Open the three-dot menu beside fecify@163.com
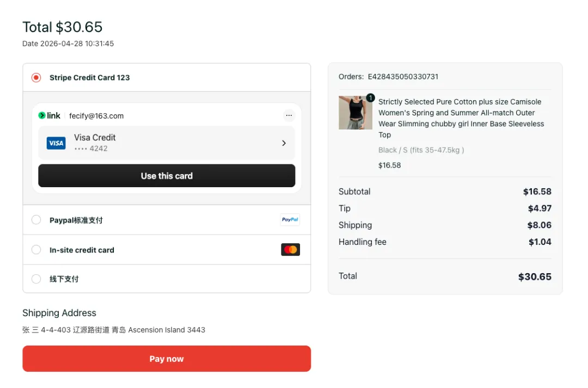Screen dimensions: 588x388 [289, 115]
